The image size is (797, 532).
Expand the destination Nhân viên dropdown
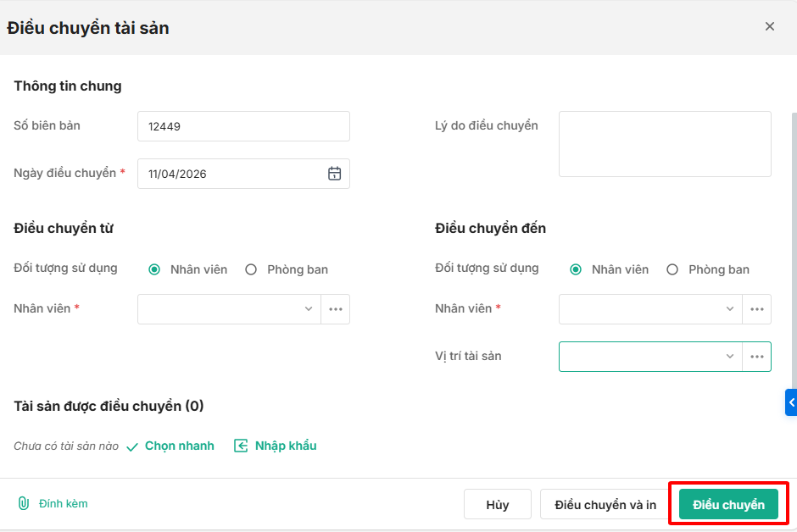click(x=730, y=309)
